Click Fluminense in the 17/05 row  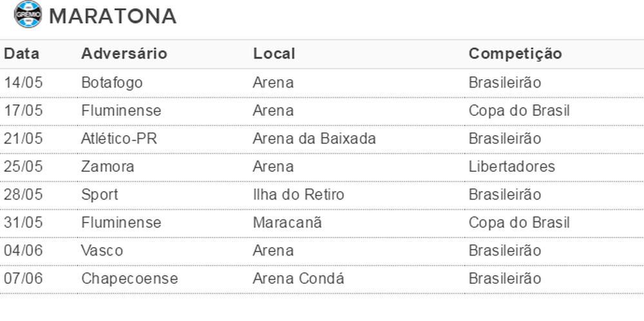(121, 111)
